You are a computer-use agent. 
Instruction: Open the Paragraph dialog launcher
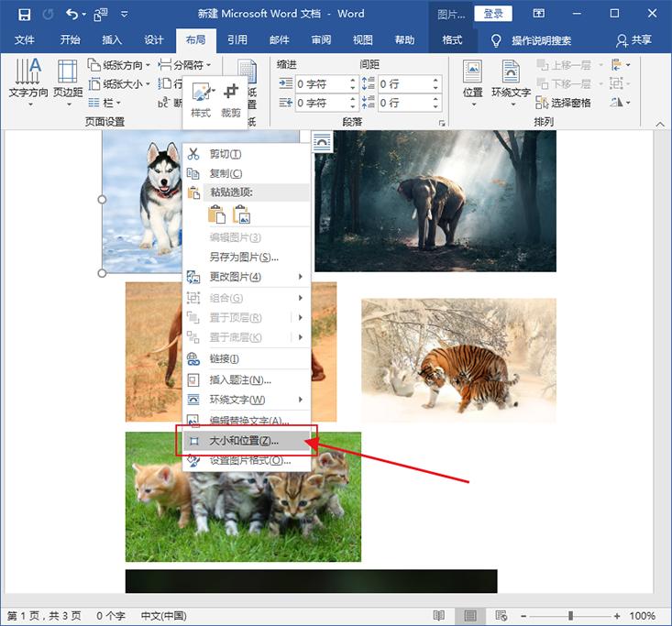tap(442, 124)
